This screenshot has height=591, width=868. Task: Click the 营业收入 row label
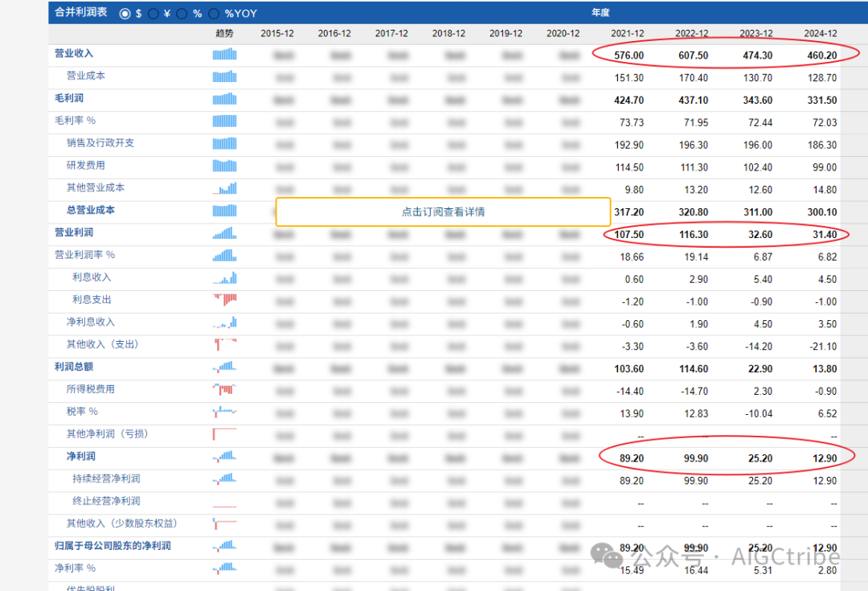point(74,54)
